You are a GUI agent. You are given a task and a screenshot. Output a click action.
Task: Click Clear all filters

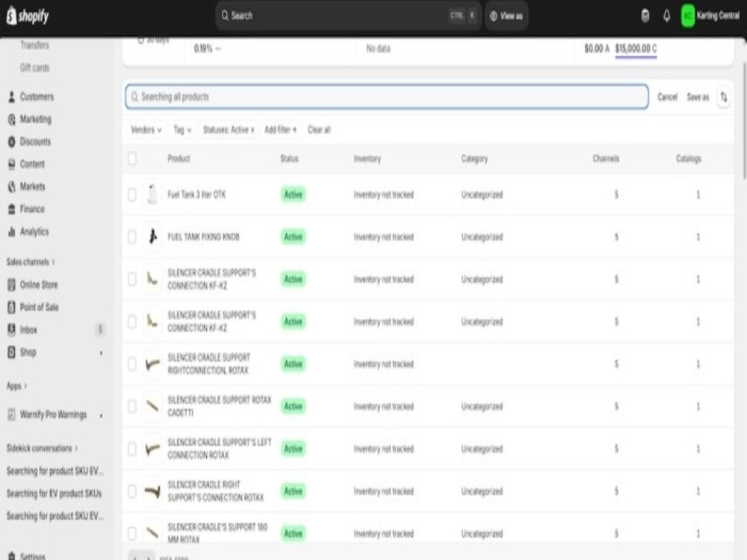click(x=319, y=129)
